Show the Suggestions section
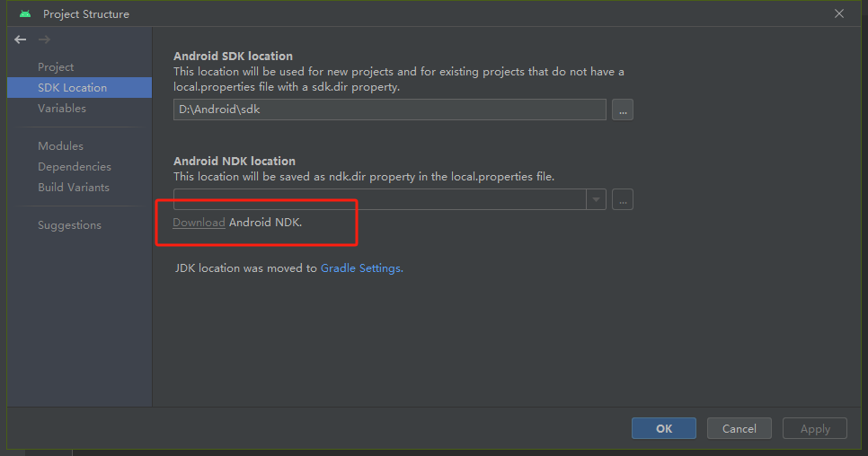The height and width of the screenshot is (456, 868). coord(69,225)
